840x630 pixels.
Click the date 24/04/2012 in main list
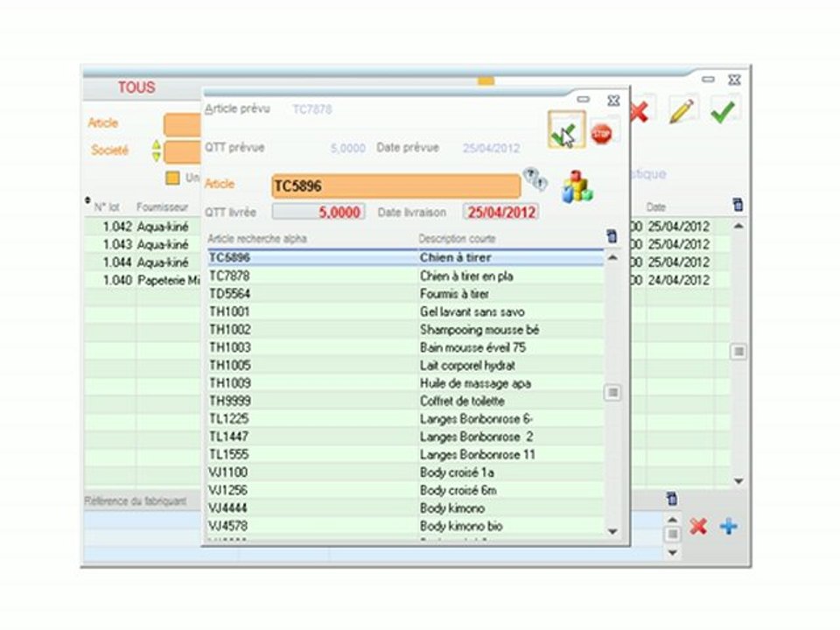(679, 280)
